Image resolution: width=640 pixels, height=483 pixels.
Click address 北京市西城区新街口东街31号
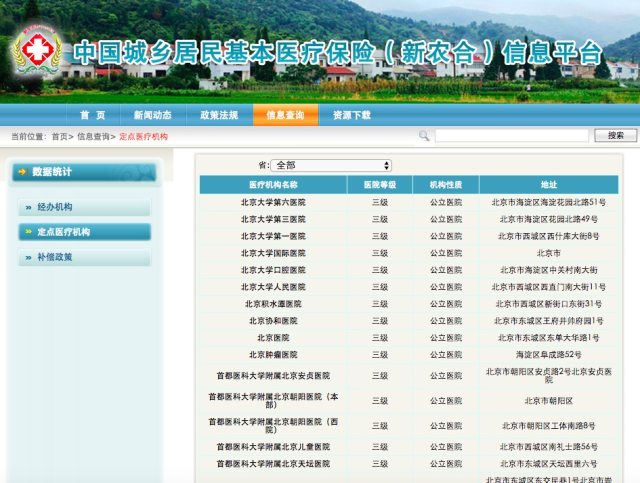[x=549, y=304]
